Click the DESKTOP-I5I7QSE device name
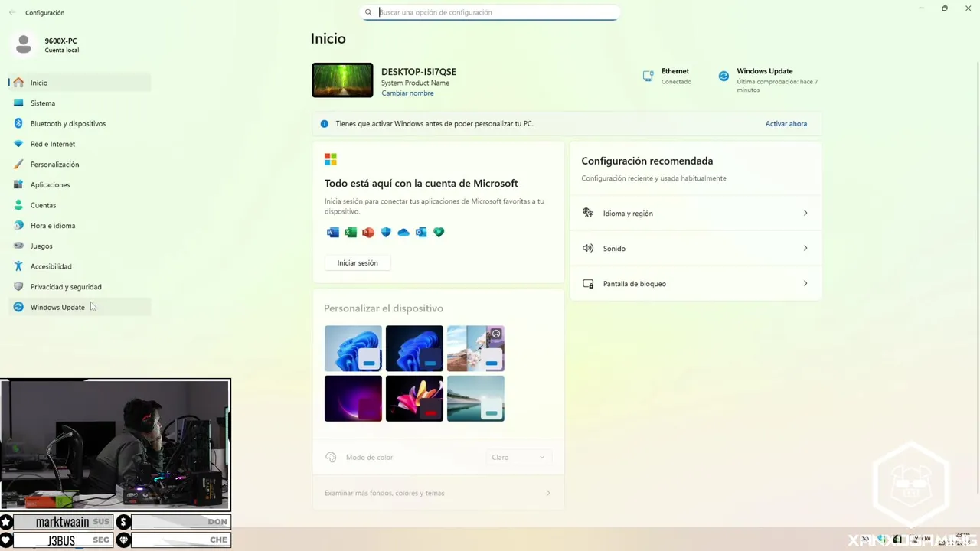This screenshot has height=551, width=980. tap(419, 72)
